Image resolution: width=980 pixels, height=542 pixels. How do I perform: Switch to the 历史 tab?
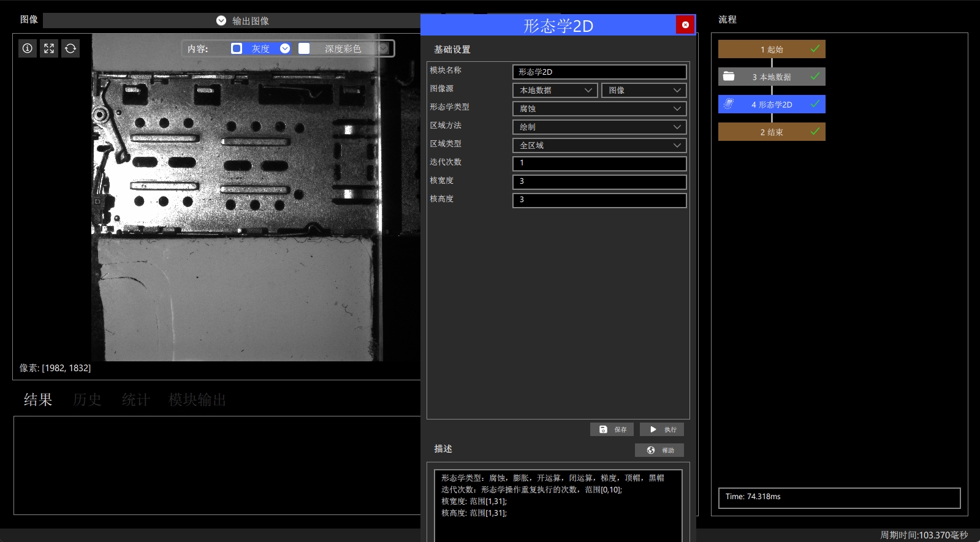[x=87, y=400]
